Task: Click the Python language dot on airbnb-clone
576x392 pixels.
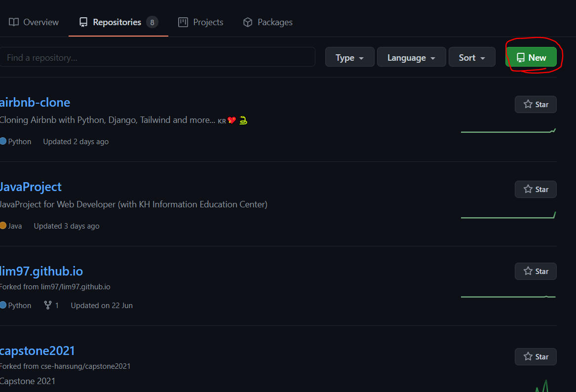Action: click(3, 141)
